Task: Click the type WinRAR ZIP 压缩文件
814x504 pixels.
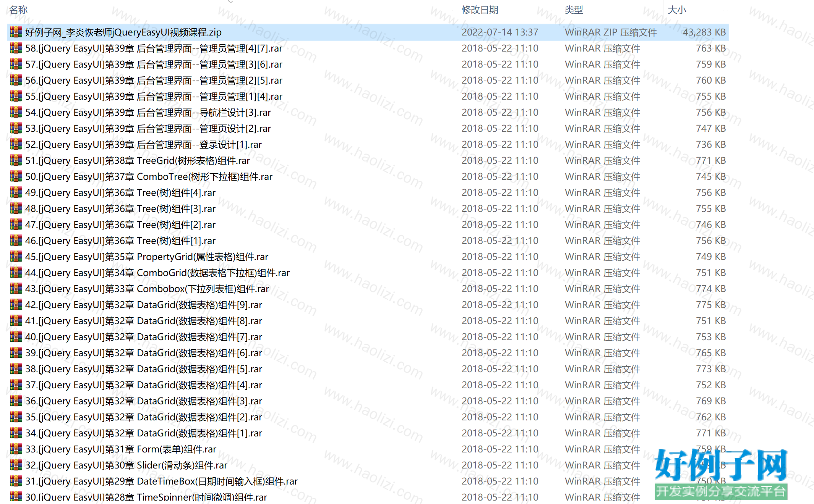Action: click(x=611, y=32)
